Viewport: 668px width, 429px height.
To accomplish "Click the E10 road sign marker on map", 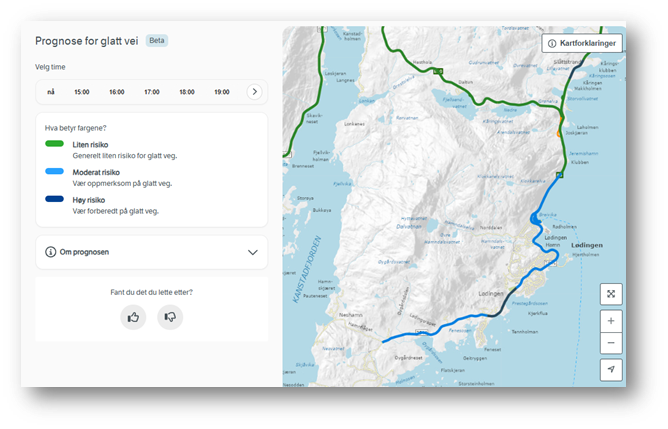I will (x=438, y=70).
